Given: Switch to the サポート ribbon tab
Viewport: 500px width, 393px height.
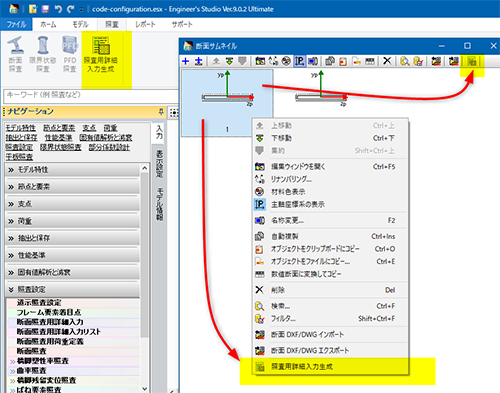Looking at the screenshot, I should pyautogui.click(x=182, y=24).
